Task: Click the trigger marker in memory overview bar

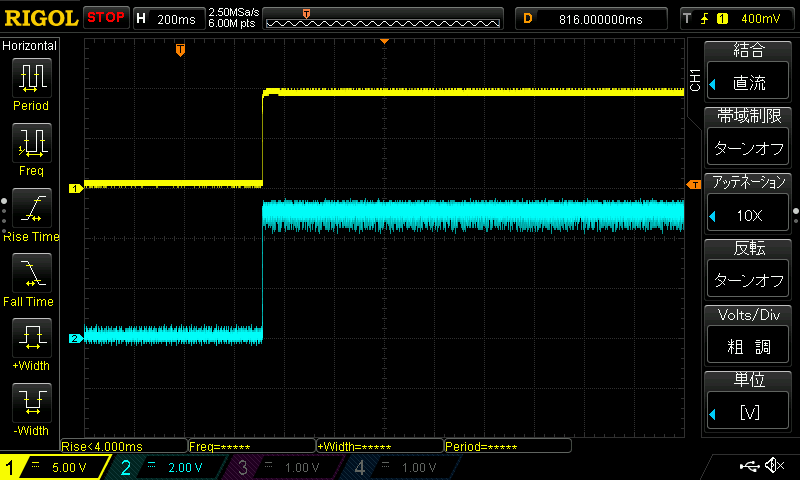Action: pos(307,14)
